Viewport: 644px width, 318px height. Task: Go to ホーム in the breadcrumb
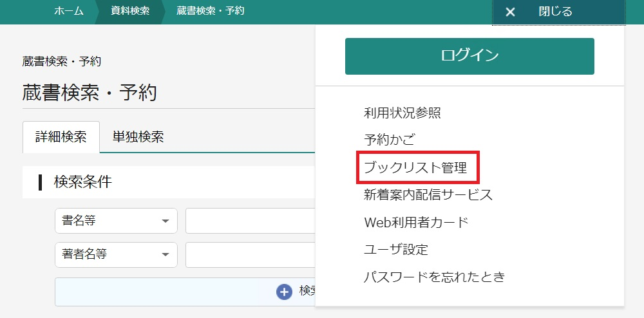coord(69,12)
